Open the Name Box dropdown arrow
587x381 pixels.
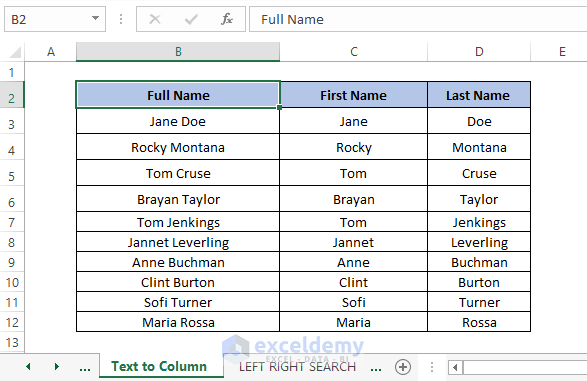(x=95, y=18)
